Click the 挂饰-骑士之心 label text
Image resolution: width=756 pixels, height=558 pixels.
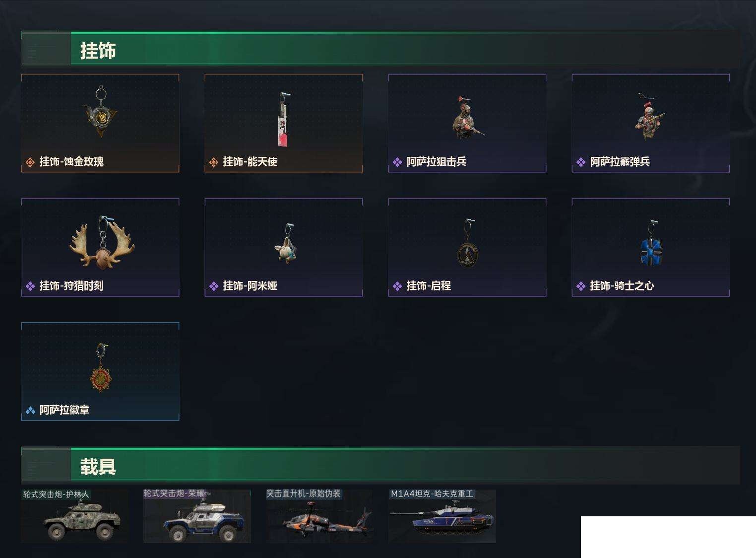[x=622, y=285]
